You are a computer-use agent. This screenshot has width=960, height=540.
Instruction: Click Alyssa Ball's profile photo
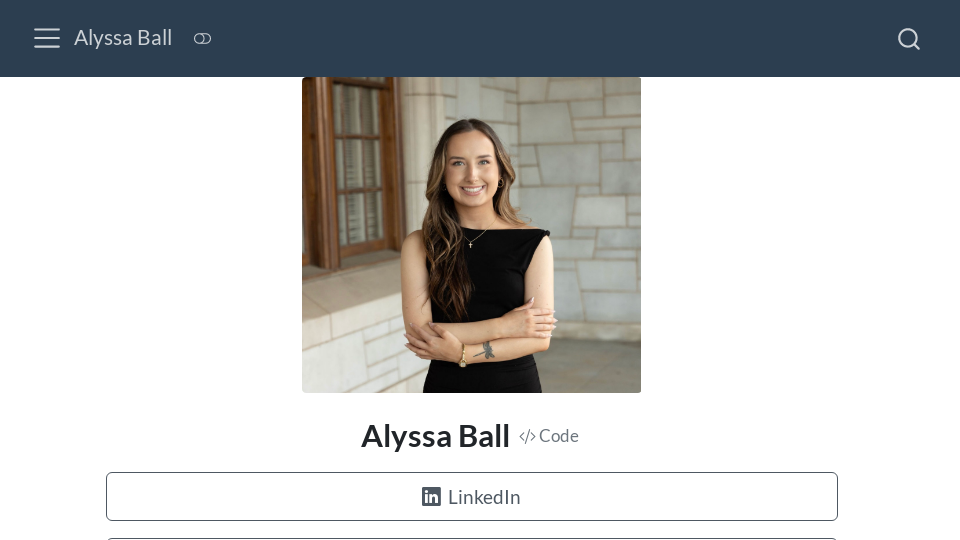click(x=471, y=234)
